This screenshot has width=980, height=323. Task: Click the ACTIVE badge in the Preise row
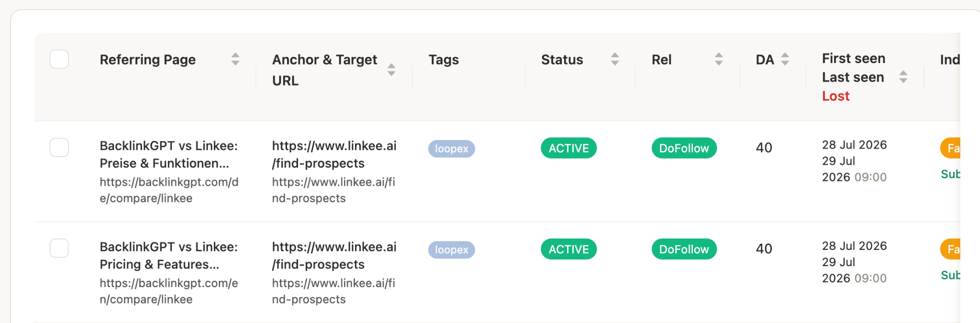point(568,148)
